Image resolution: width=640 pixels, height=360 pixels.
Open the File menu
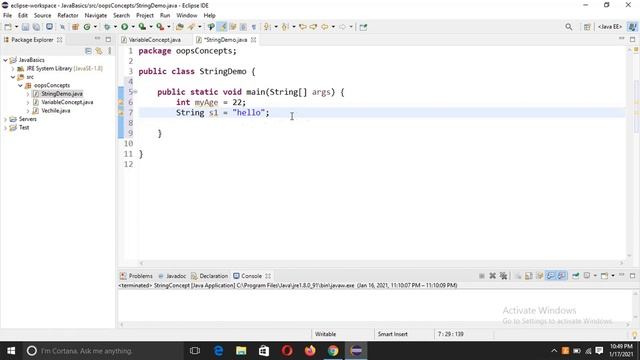pos(7,16)
